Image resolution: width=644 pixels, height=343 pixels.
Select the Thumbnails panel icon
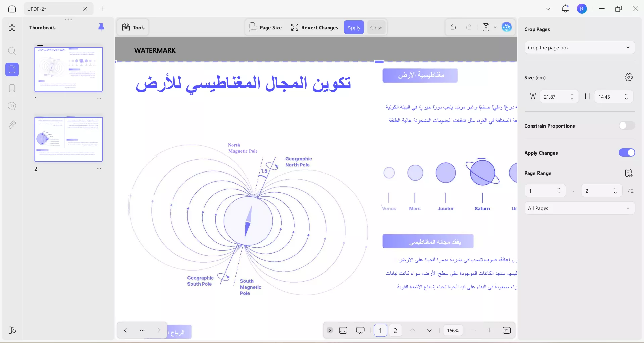tap(12, 70)
